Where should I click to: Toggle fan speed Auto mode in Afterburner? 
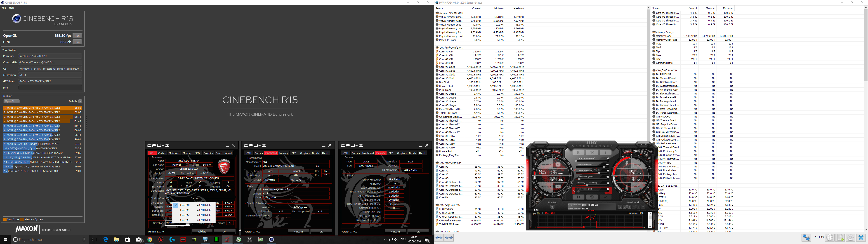click(x=609, y=193)
